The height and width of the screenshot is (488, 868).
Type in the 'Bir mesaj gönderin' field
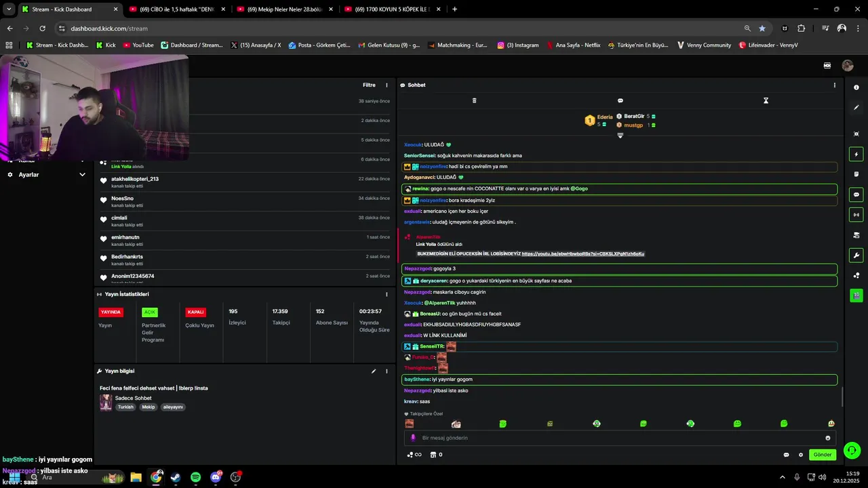[619, 438]
